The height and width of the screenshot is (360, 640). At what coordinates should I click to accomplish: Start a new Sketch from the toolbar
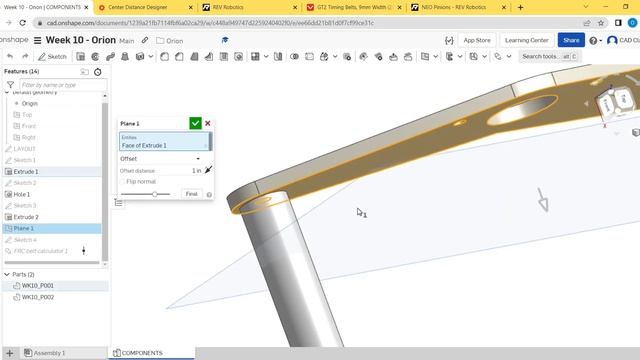(x=52, y=56)
